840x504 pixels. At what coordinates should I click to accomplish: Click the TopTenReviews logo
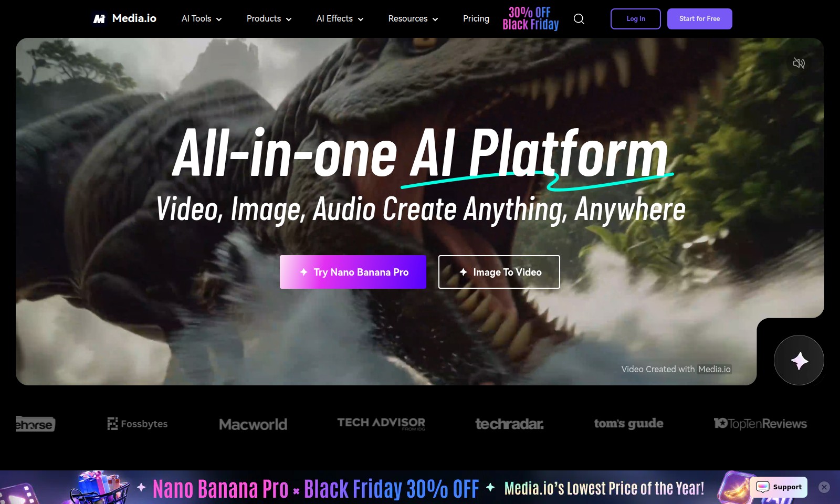pos(760,423)
